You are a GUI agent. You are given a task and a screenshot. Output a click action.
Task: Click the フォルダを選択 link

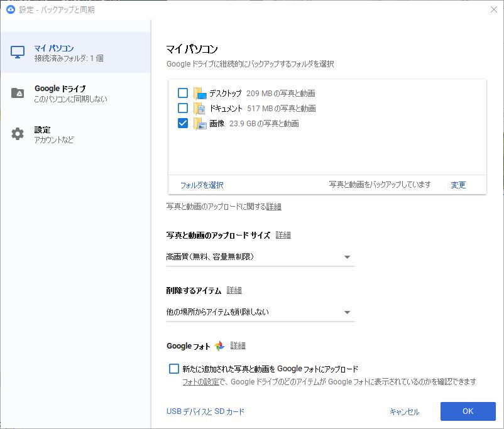pyautogui.click(x=202, y=185)
